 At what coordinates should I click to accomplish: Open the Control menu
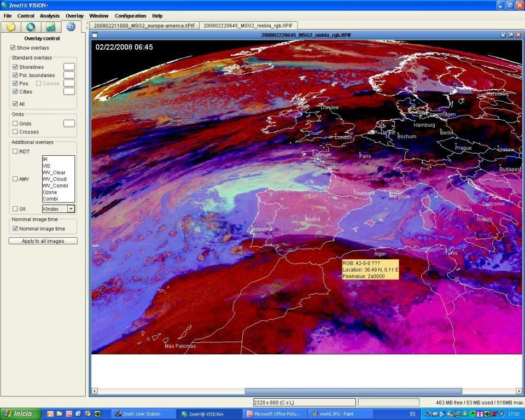(x=26, y=16)
